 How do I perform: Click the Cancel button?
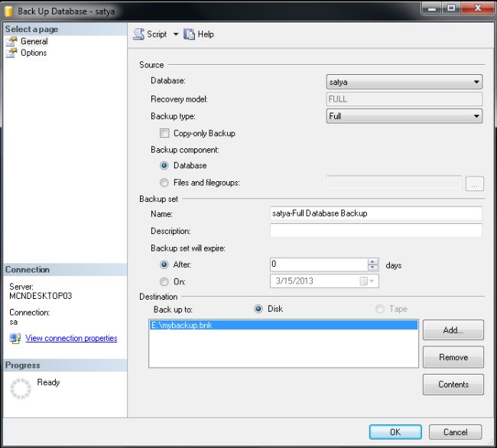(x=455, y=432)
